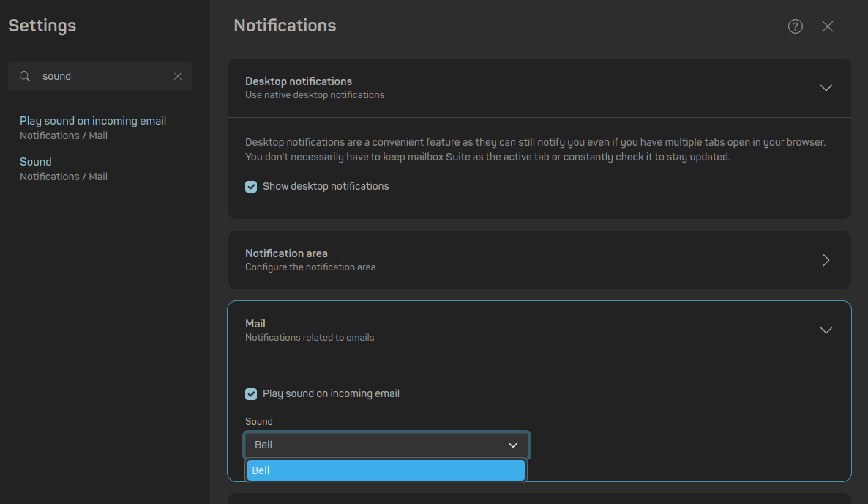
Task: Click the Desktop notifications section title
Action: tap(299, 81)
